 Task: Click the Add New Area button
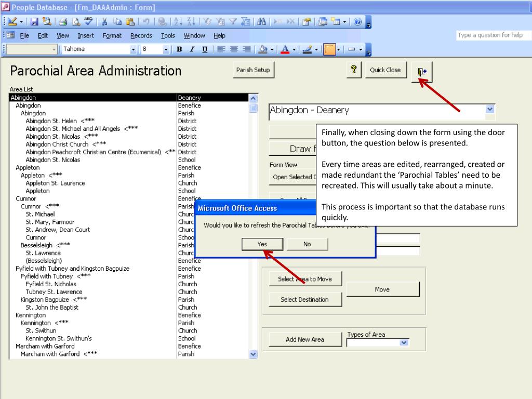(x=305, y=339)
